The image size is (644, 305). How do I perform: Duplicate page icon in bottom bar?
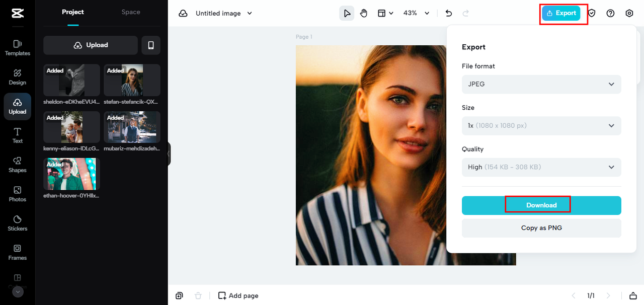(x=179, y=295)
